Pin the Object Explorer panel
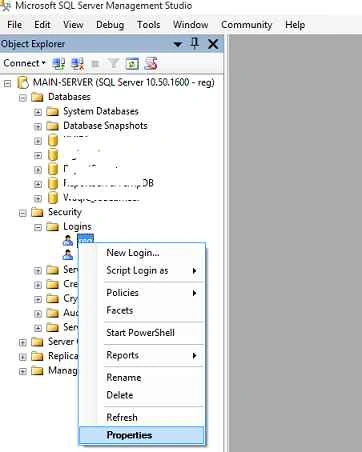Screen dimensions: 362x452 click(195, 43)
